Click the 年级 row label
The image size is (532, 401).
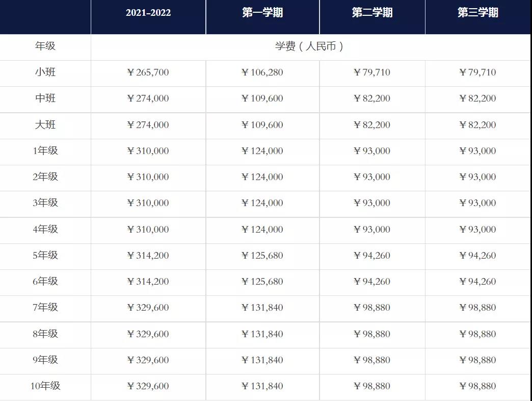tap(45, 46)
